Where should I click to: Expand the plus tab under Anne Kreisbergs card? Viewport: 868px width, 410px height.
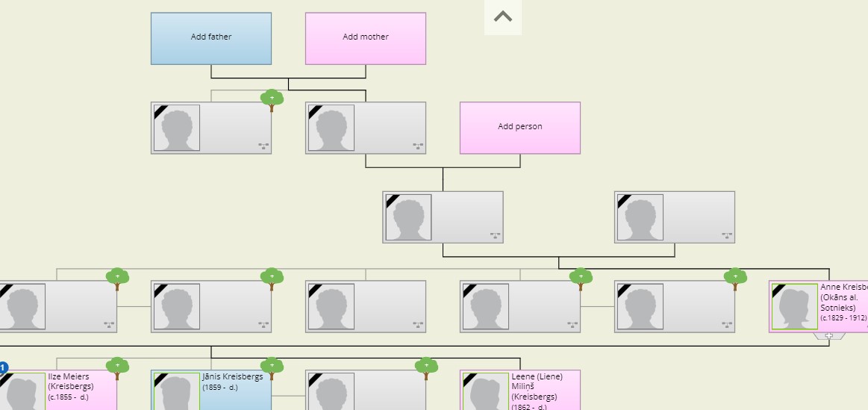[x=828, y=336]
